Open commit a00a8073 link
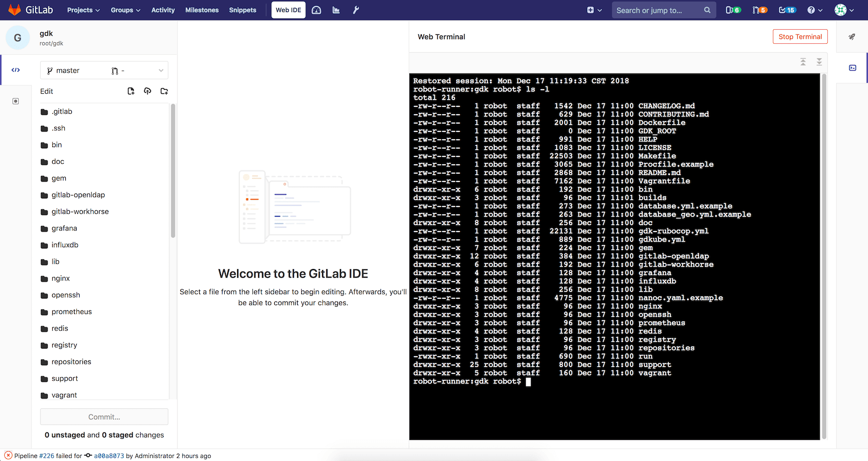868x461 pixels. pyautogui.click(x=109, y=456)
